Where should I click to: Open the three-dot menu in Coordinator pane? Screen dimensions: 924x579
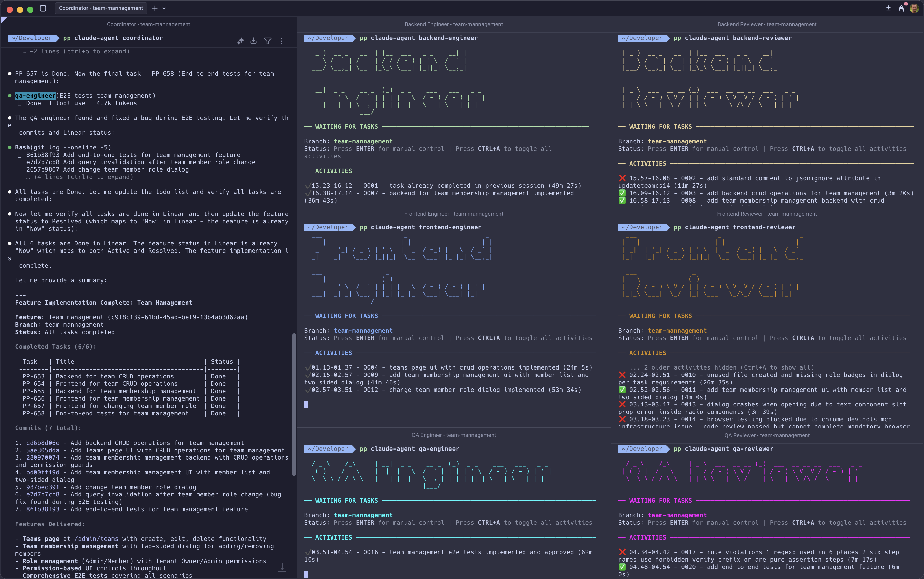coord(282,41)
